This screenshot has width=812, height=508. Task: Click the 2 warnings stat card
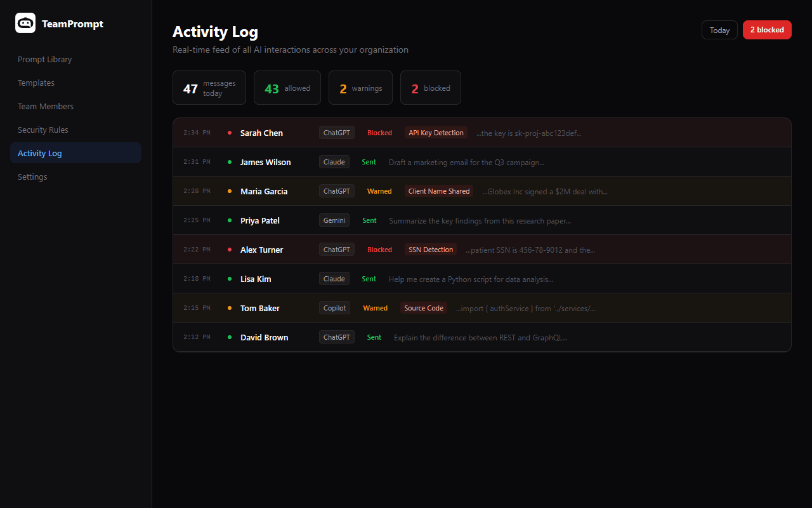pos(360,88)
